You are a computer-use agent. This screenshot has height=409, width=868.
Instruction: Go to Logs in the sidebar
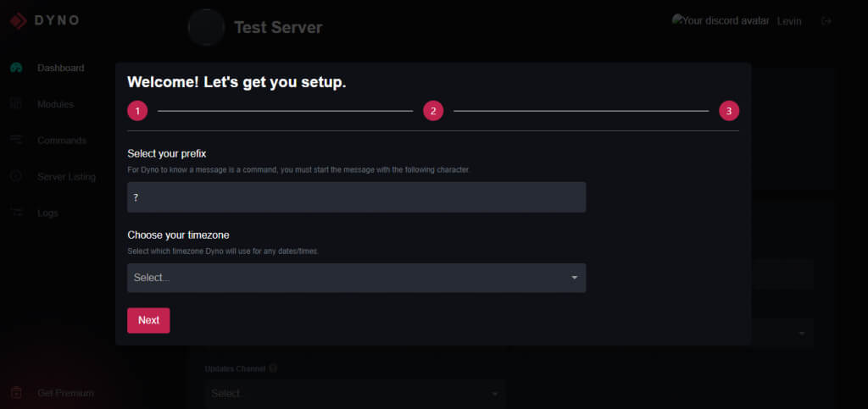click(x=47, y=213)
